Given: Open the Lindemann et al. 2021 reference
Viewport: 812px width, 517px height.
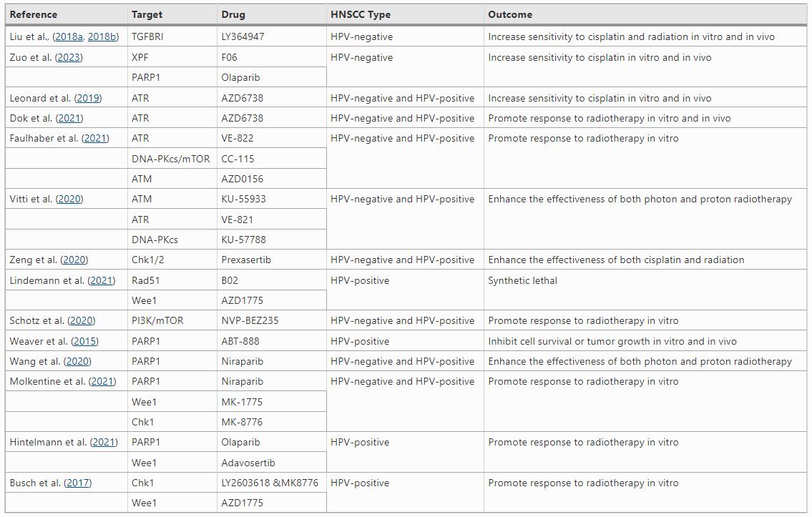Looking at the screenshot, I should pyautogui.click(x=102, y=280).
